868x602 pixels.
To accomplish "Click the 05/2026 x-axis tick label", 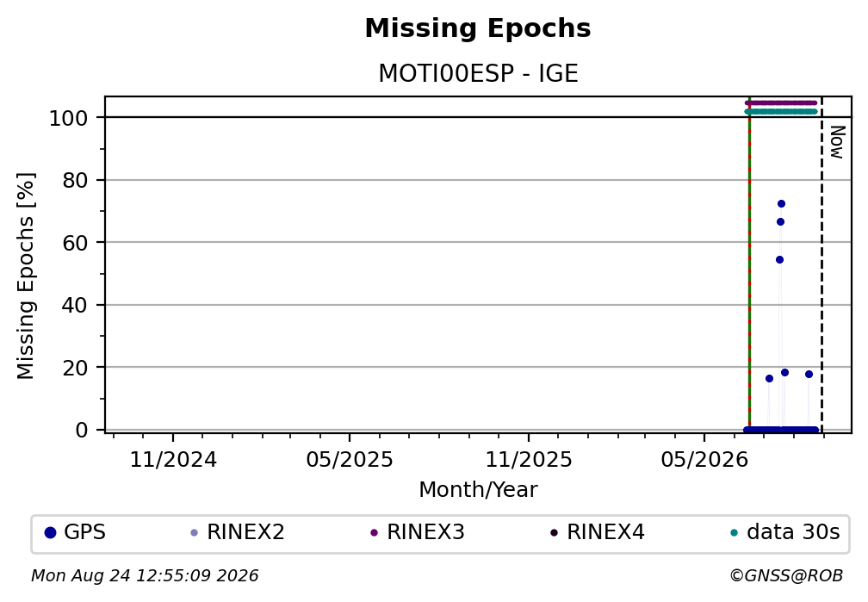I will tap(704, 460).
